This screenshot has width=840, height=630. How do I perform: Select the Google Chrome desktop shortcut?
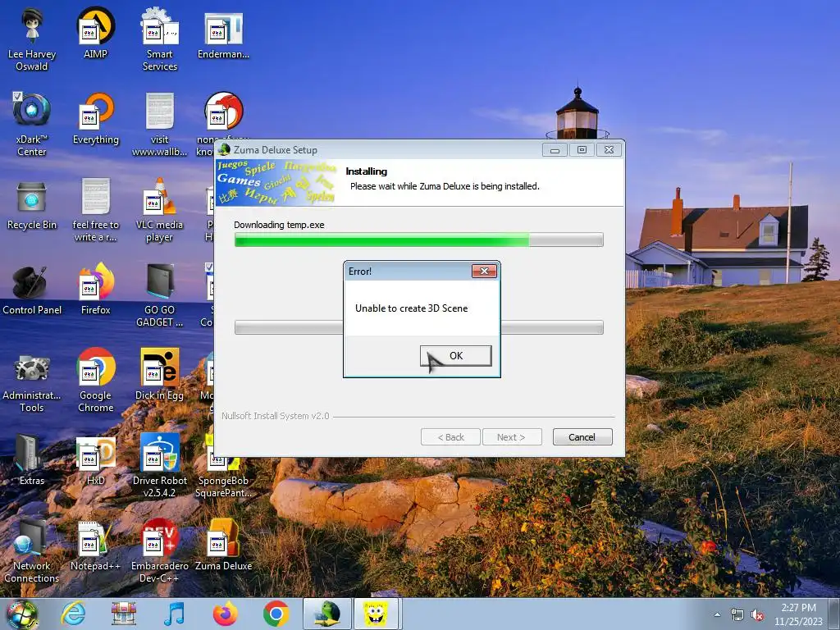95,381
